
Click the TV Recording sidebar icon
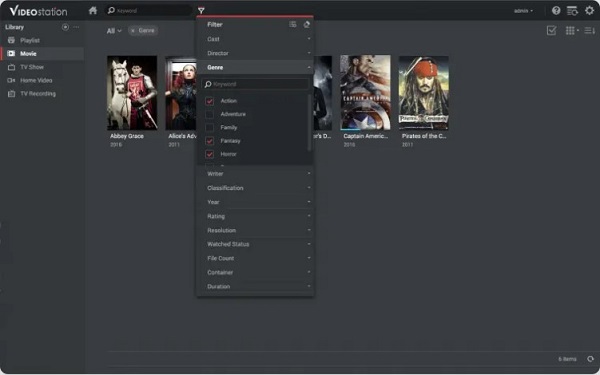(11, 94)
